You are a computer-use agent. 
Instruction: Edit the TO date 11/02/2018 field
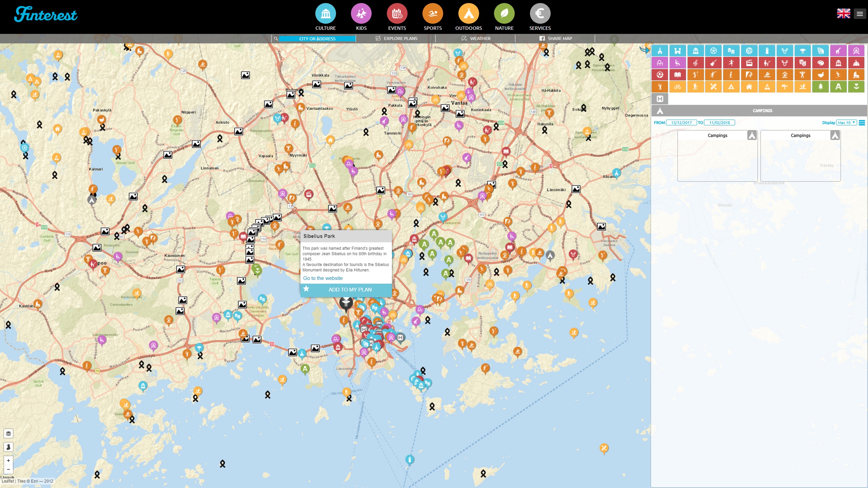[719, 123]
